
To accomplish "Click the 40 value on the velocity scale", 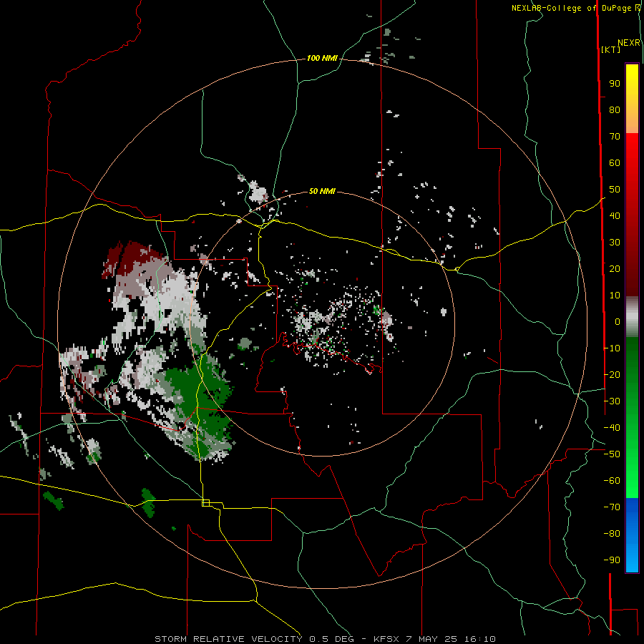I will click(x=615, y=215).
